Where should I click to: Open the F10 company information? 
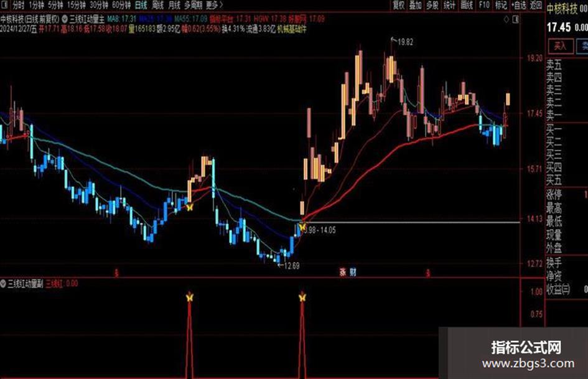click(484, 5)
